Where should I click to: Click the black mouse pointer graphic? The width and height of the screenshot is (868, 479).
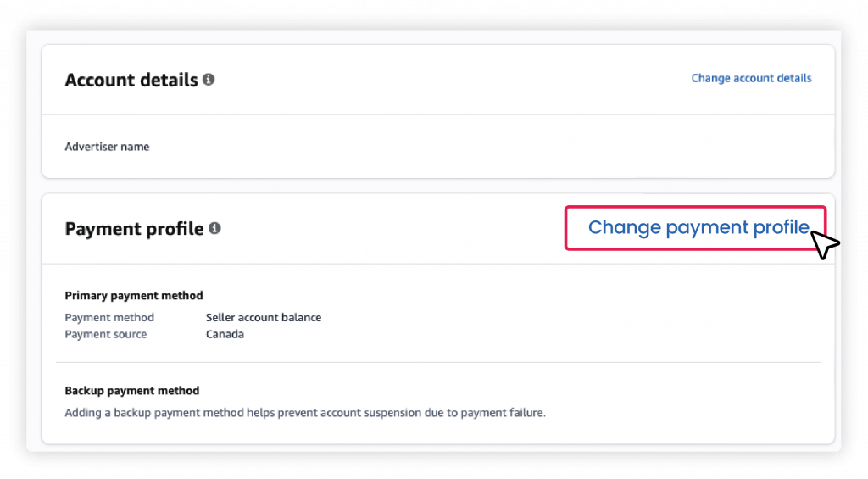pos(826,244)
